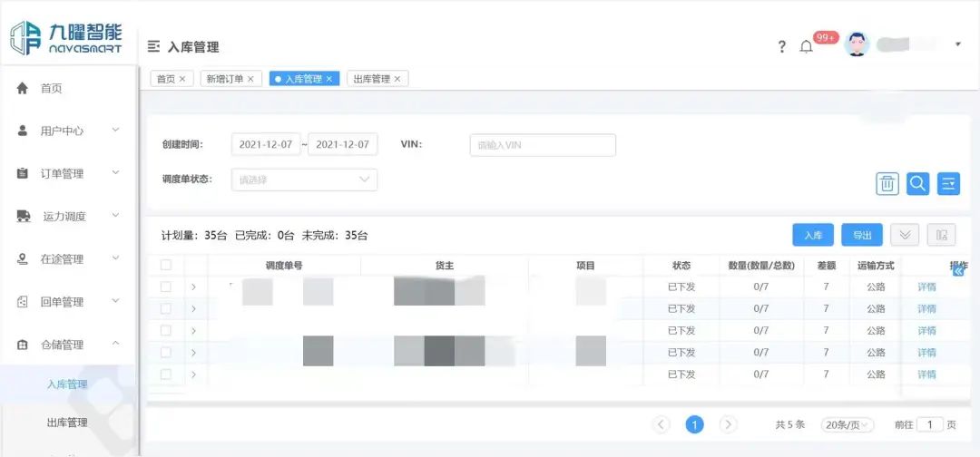Switch to the 出库管理 tab
This screenshot has height=457, width=980.
[x=377, y=79]
